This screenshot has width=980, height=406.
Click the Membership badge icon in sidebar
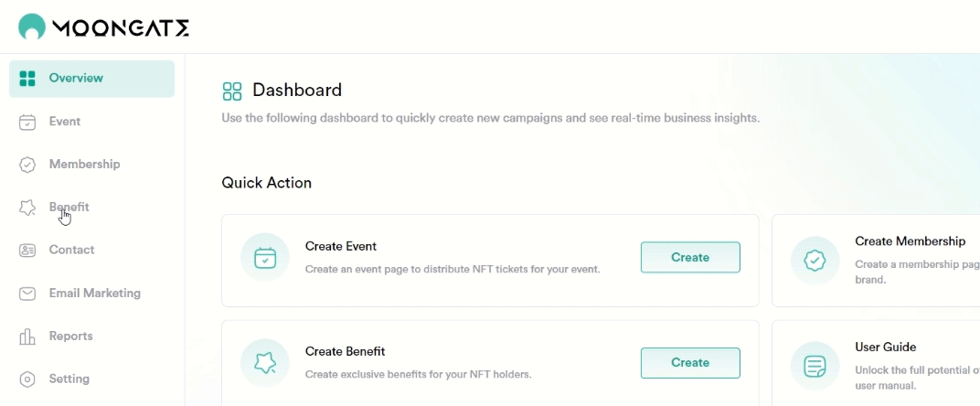[27, 165]
